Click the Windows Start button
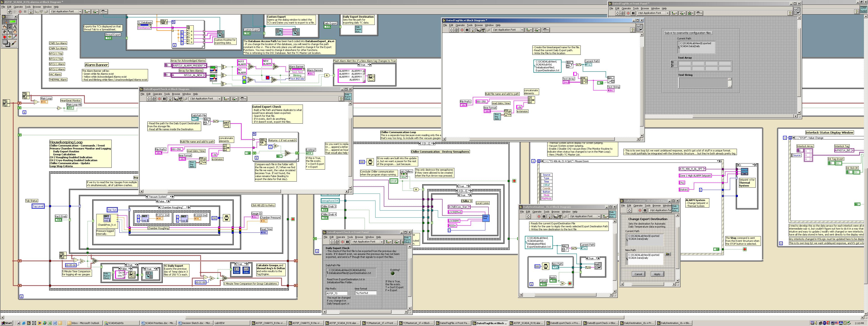This screenshot has width=868, height=326. coord(7,323)
